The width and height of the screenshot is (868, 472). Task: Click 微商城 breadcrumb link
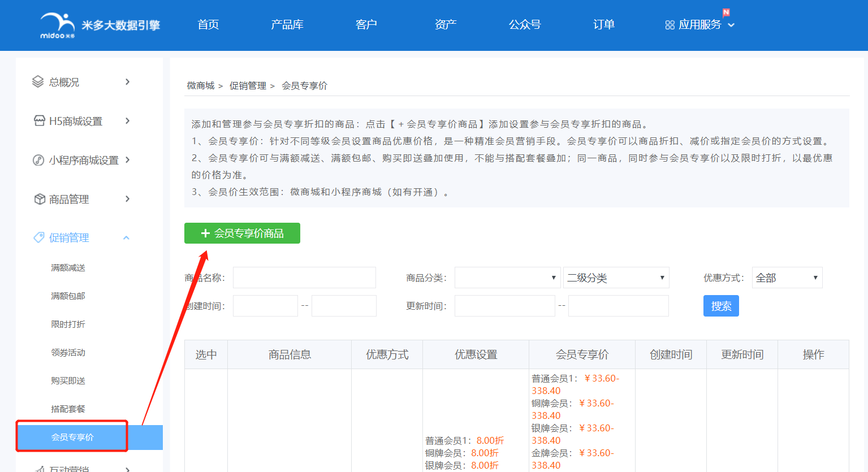tap(201, 85)
